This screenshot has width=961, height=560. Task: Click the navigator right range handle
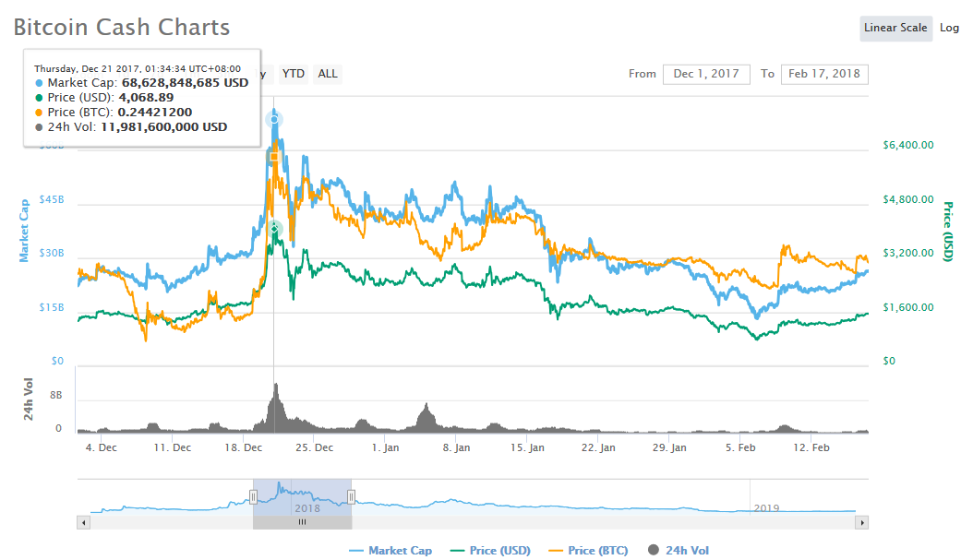[351, 497]
